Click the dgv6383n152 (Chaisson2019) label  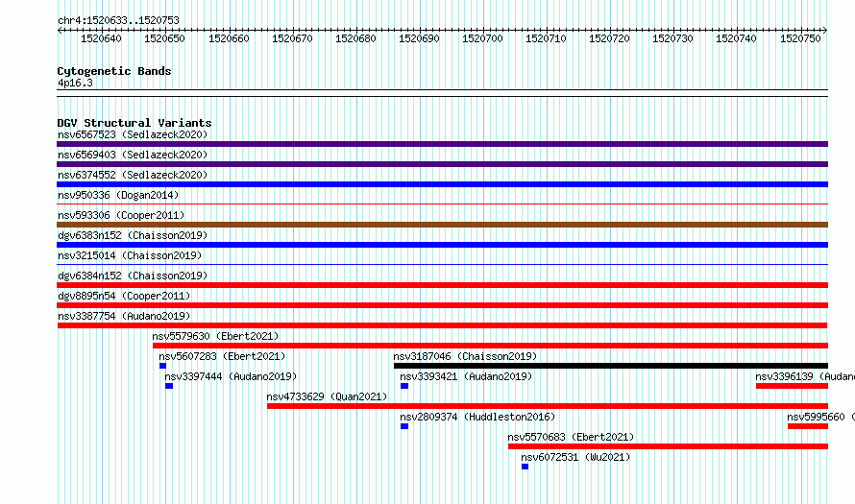[133, 235]
